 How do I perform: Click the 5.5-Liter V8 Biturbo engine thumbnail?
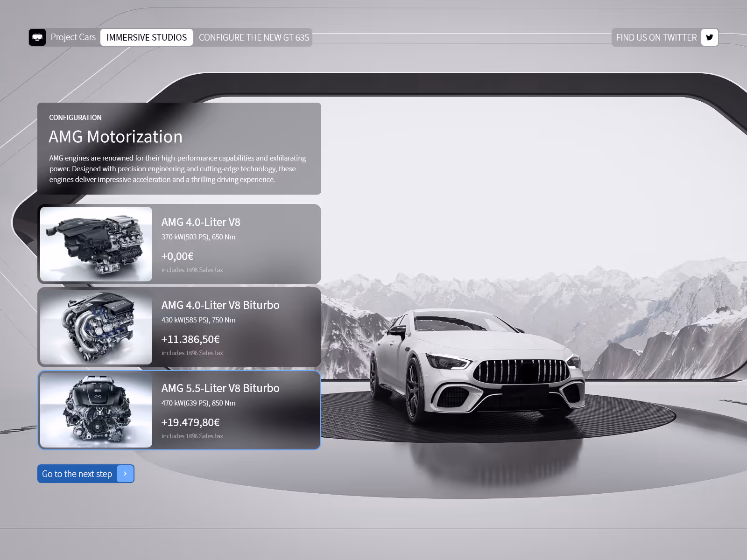(x=96, y=410)
